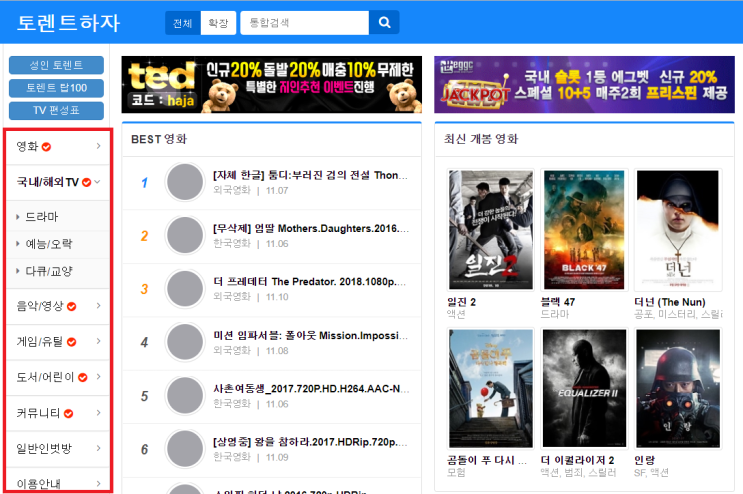
Task: Click the eggc JACKPOT banner ad
Action: [584, 84]
